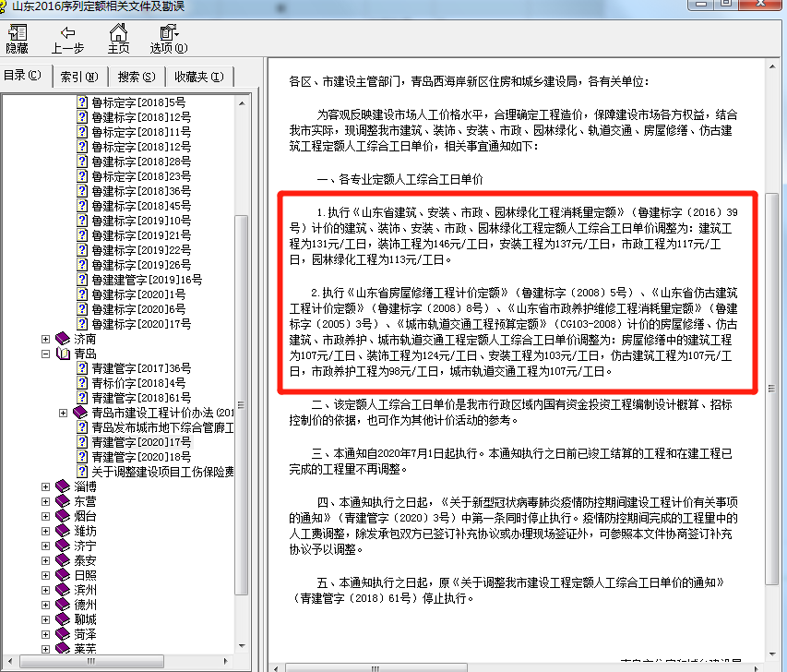Click the tree panel scroll-up arrow
The height and width of the screenshot is (672, 787).
coord(242,103)
